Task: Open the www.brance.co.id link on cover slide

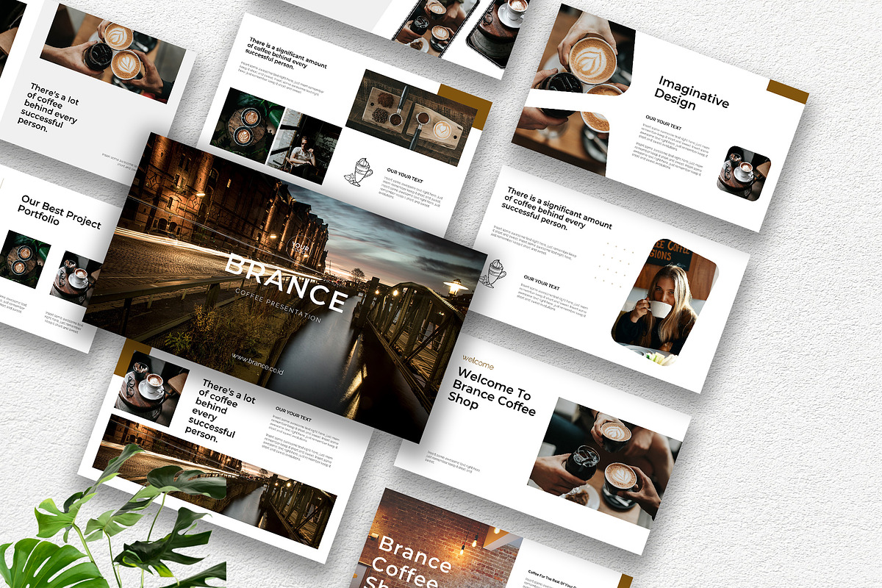Action: [259, 365]
